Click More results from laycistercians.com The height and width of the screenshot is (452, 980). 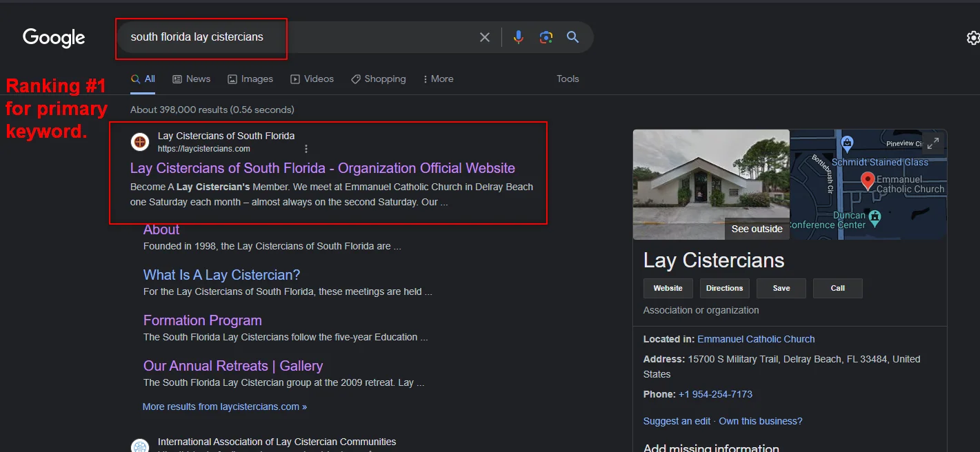pyautogui.click(x=224, y=407)
